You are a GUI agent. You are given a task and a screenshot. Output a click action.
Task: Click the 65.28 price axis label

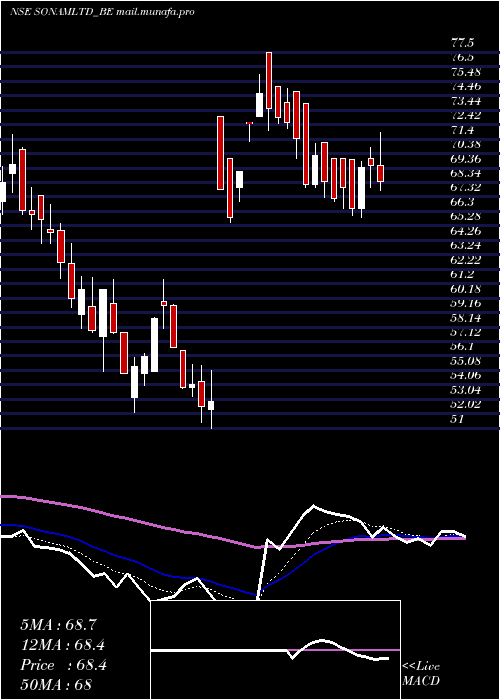(x=466, y=217)
